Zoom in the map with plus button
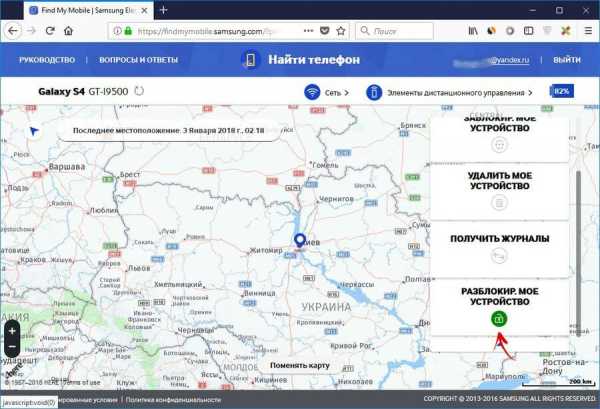This screenshot has width=600, height=409. coord(13,331)
